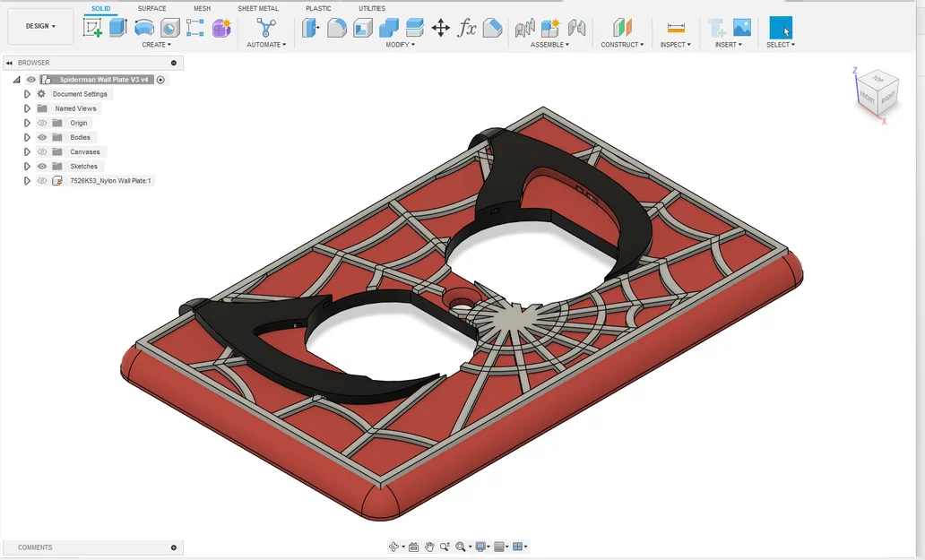Select the Offset Face tool icon
This screenshot has height=560, width=925.
coord(415,27)
